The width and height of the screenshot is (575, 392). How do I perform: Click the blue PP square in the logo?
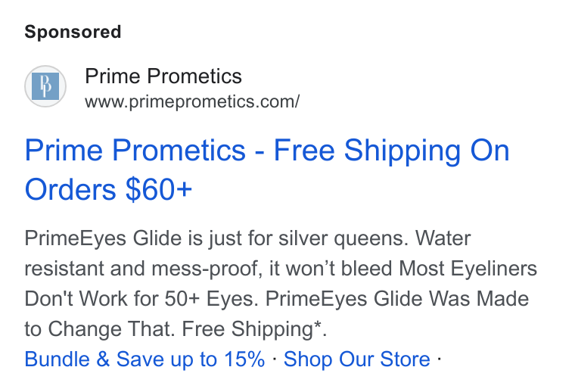point(45,86)
